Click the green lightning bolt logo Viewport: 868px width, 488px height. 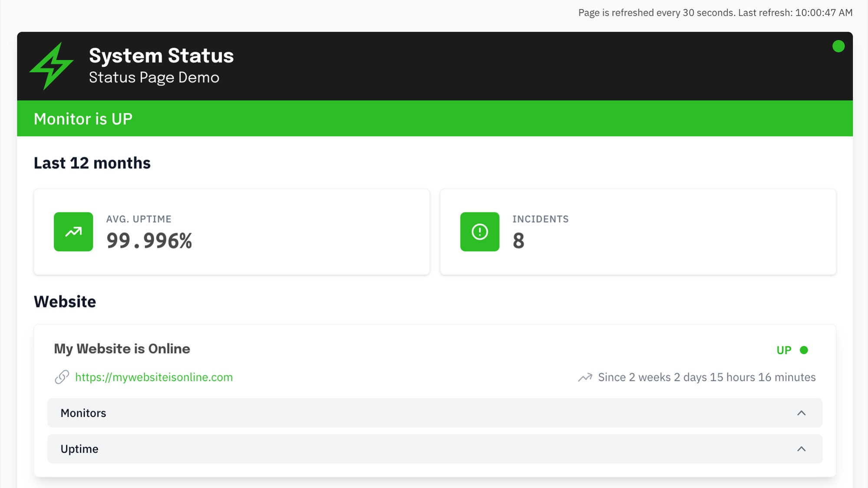(x=51, y=66)
